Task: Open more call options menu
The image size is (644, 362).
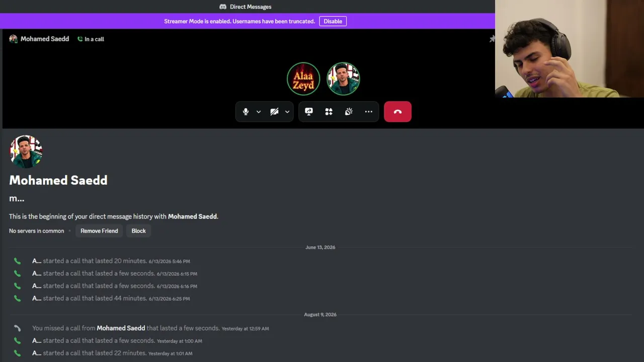Action: [369, 112]
